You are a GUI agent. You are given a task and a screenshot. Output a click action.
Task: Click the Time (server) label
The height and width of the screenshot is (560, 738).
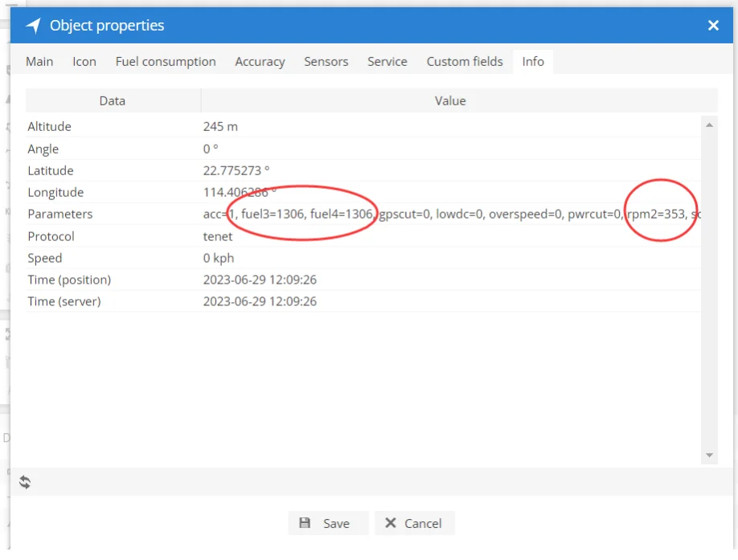[x=64, y=301]
